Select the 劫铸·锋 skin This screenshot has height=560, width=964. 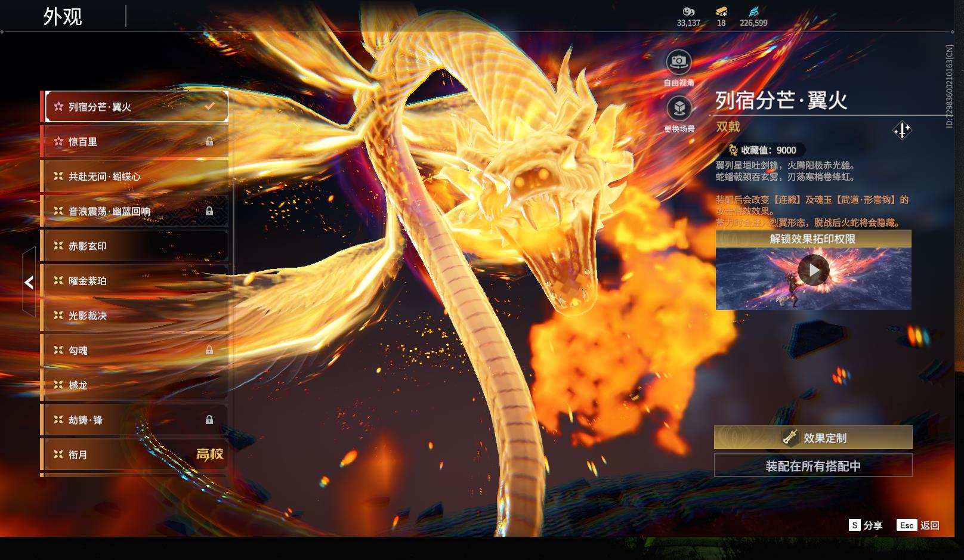pos(135,420)
